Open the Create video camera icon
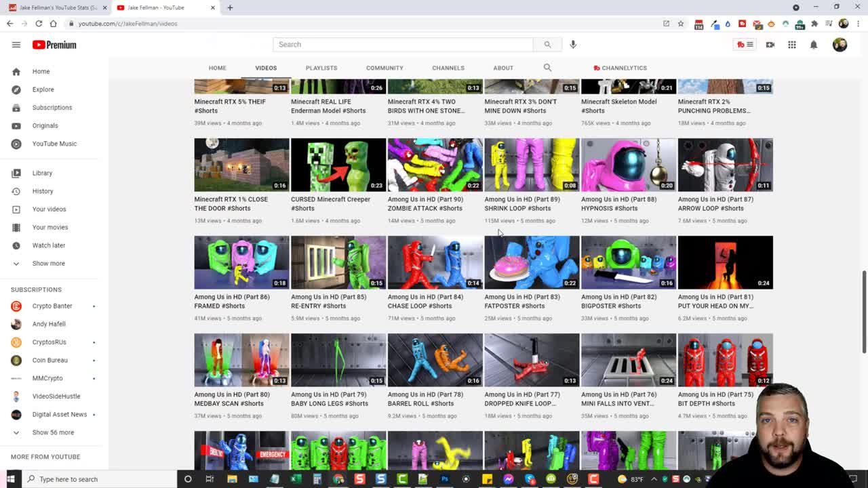Image resolution: width=868 pixels, height=488 pixels. point(770,45)
